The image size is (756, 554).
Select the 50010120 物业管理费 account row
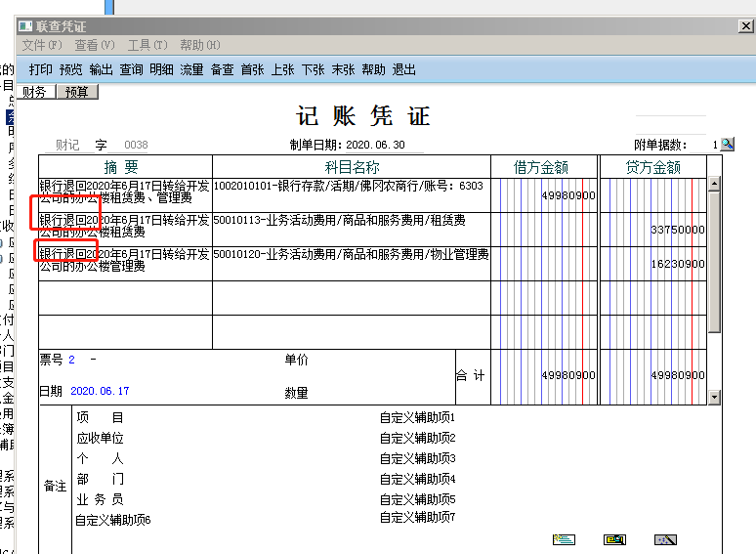[x=352, y=264]
